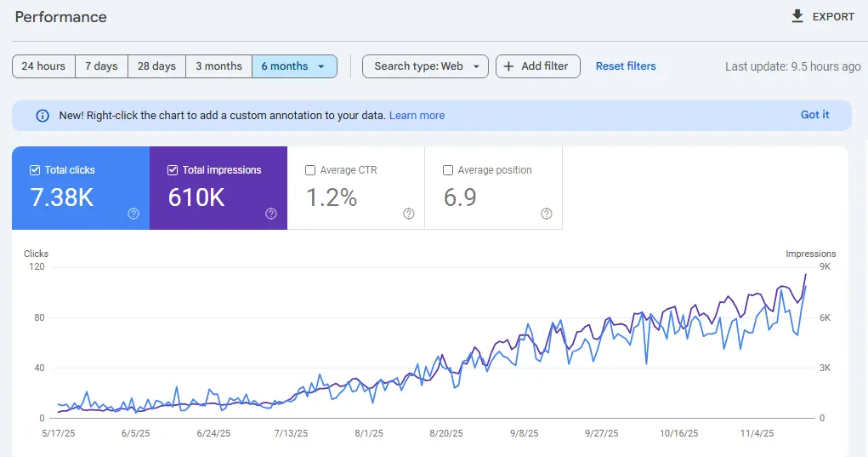Click help icon on Average CTR card
The width and height of the screenshot is (868, 457).
tap(409, 214)
